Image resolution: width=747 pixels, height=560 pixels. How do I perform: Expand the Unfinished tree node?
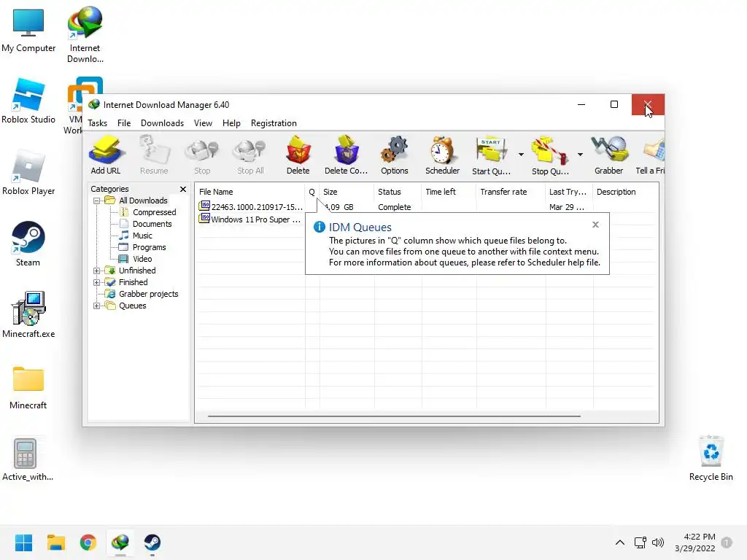pyautogui.click(x=97, y=271)
